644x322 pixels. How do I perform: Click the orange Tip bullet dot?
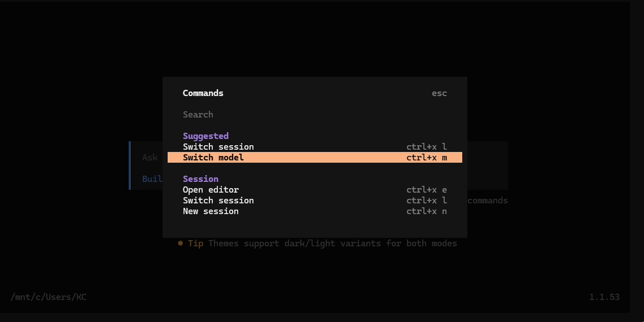181,243
